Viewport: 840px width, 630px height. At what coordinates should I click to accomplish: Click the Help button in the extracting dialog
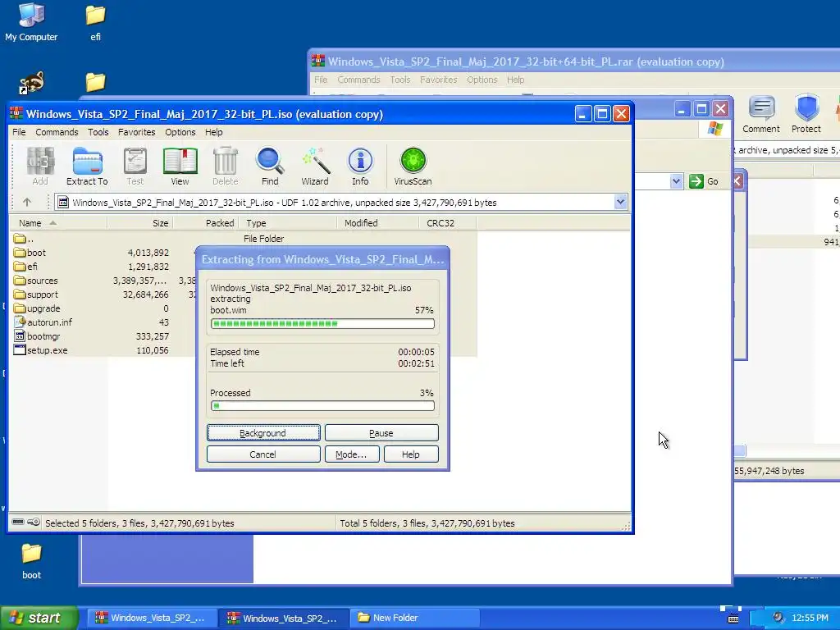pyautogui.click(x=411, y=454)
